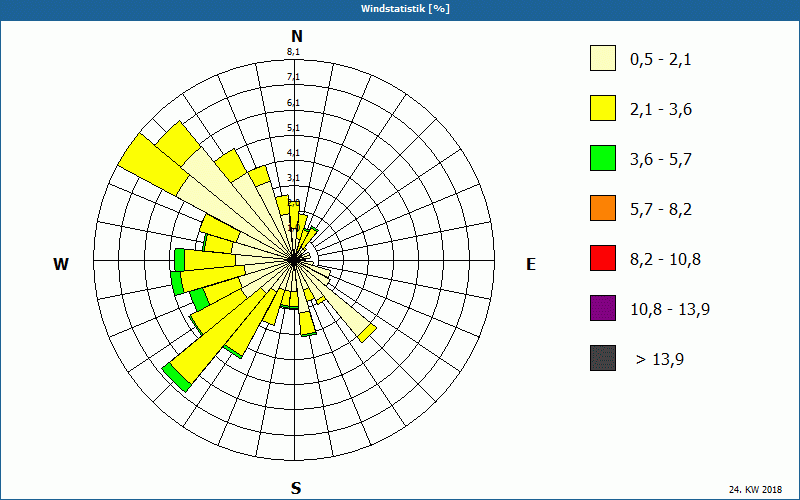The image size is (800, 500).
Task: Click the purple 10,8 - 13,9 legend swatch
Action: point(603,308)
